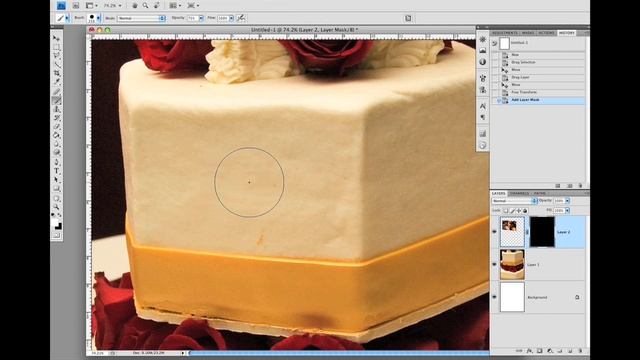Click Add layer style fx icon
Viewport: 640px width, 360px height.
529,351
